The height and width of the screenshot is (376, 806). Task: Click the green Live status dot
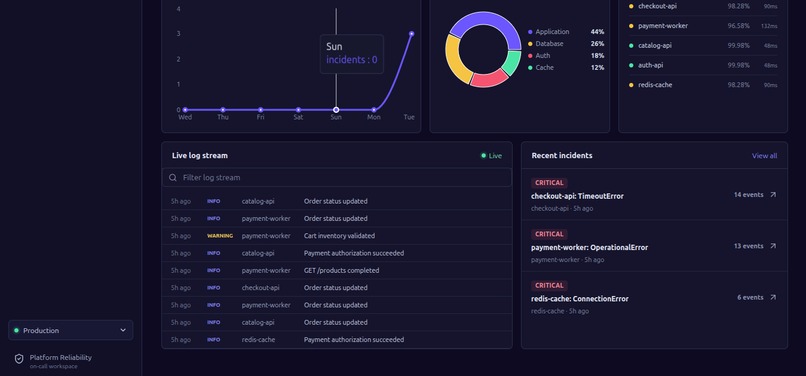point(483,156)
